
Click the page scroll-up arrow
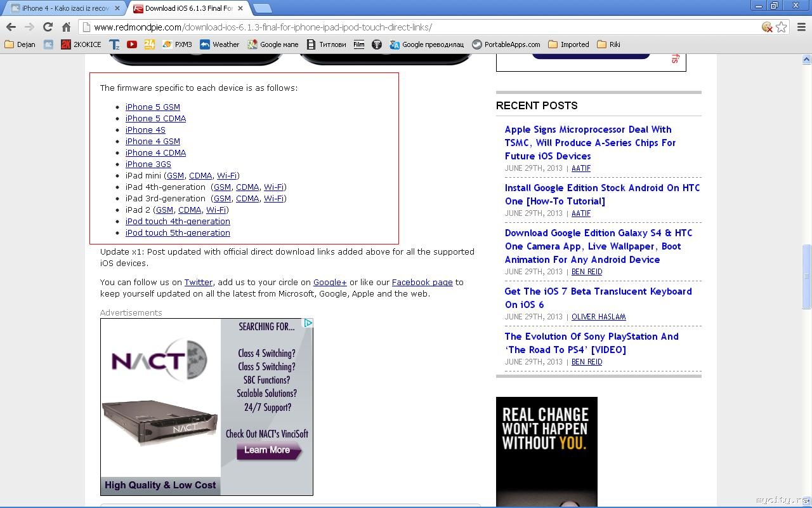pyautogui.click(x=806, y=60)
